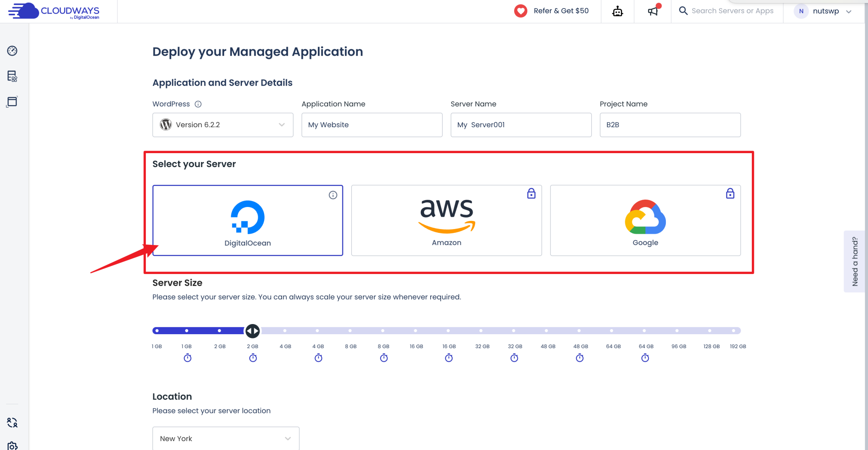This screenshot has width=868, height=450.
Task: Open the bot assistant in the top bar
Action: 617,11
